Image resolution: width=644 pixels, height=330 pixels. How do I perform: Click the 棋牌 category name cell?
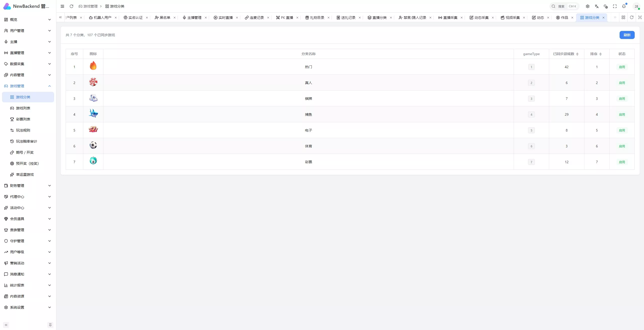pyautogui.click(x=308, y=99)
